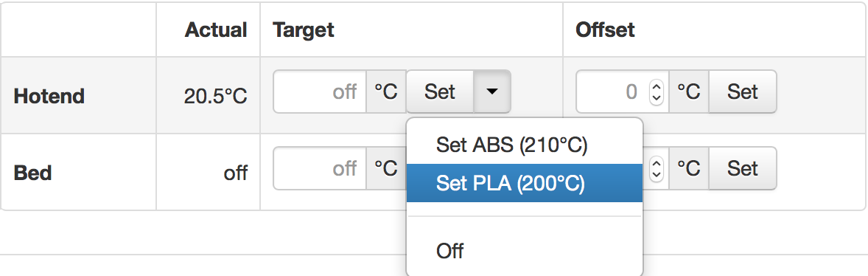Click the Hotend target °C unit label
The width and height of the screenshot is (868, 276).
click(386, 92)
